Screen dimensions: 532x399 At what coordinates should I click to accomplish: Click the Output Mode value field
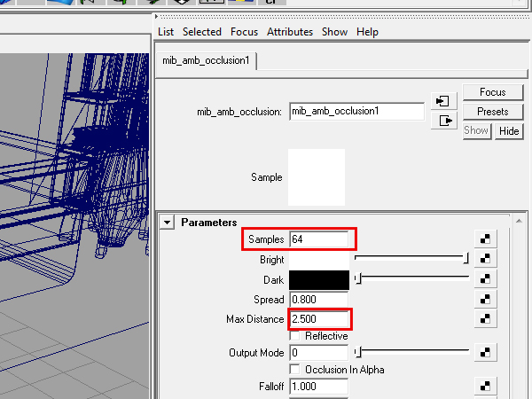click(x=319, y=353)
